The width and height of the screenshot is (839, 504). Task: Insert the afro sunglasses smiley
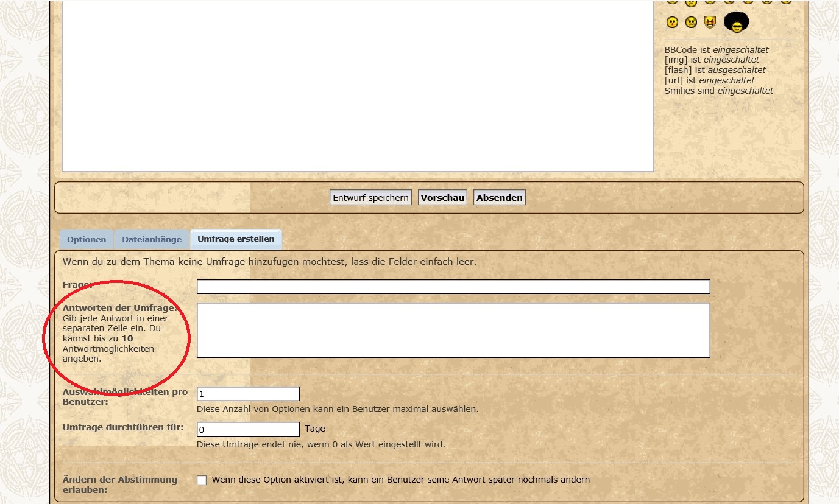[736, 23]
